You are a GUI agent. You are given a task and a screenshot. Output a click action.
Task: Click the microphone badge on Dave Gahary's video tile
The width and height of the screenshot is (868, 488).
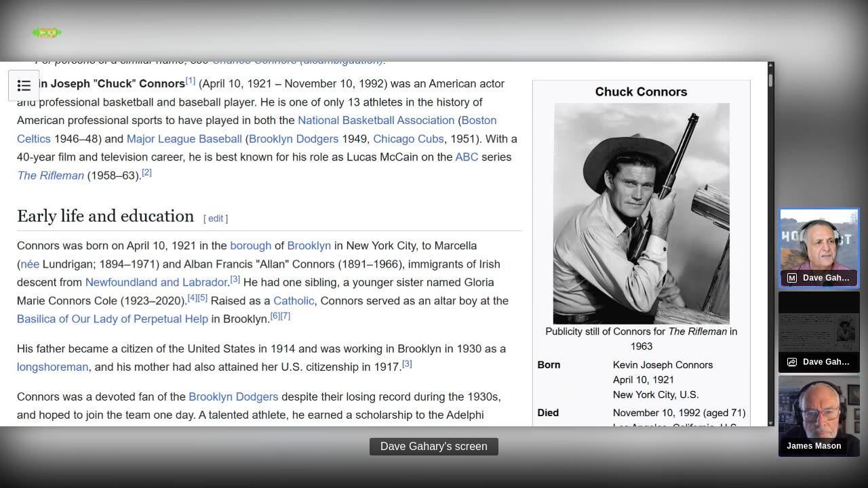tap(791, 278)
